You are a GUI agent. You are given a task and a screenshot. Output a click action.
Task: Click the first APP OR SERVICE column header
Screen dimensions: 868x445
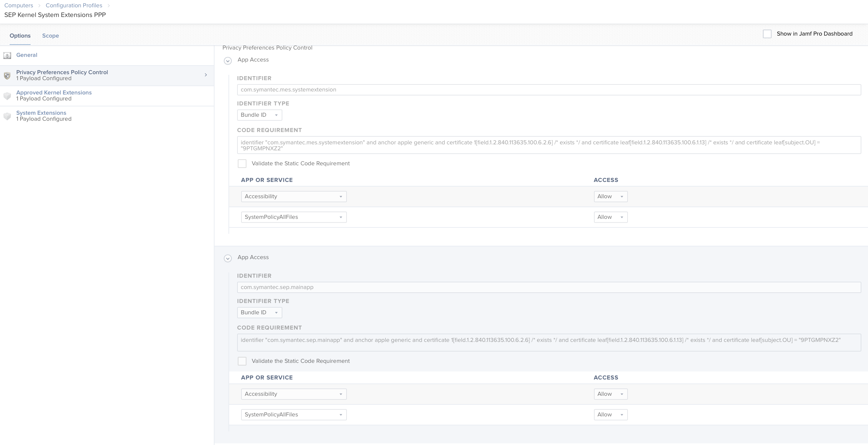tap(267, 180)
